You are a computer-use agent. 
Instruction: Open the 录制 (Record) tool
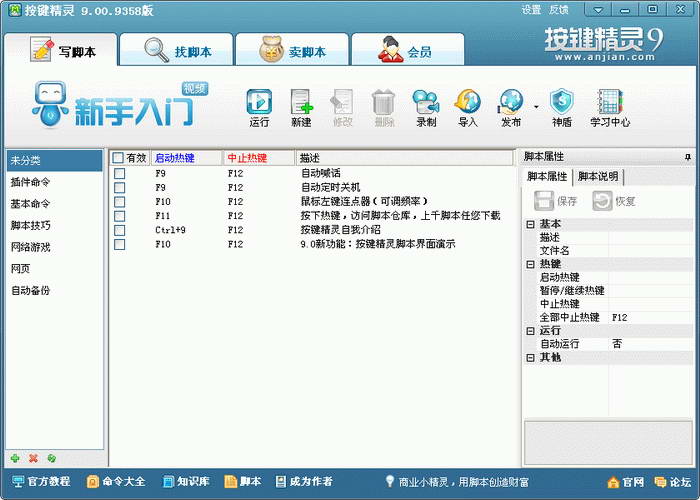point(425,107)
